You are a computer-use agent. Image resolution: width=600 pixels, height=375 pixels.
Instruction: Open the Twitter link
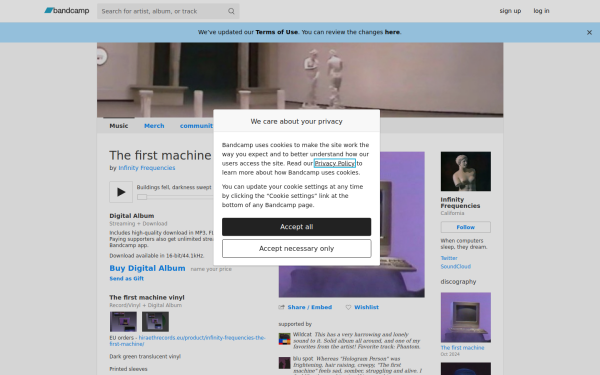click(x=449, y=258)
